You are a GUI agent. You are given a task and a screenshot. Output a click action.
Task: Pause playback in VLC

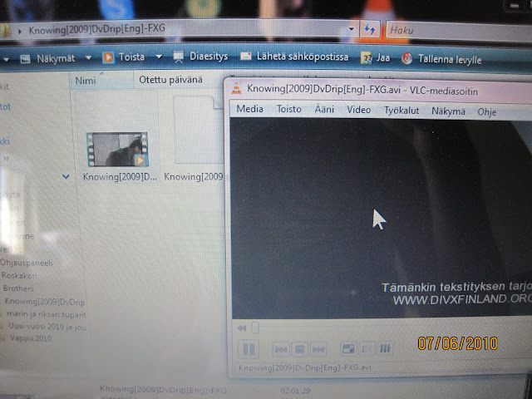[249, 349]
